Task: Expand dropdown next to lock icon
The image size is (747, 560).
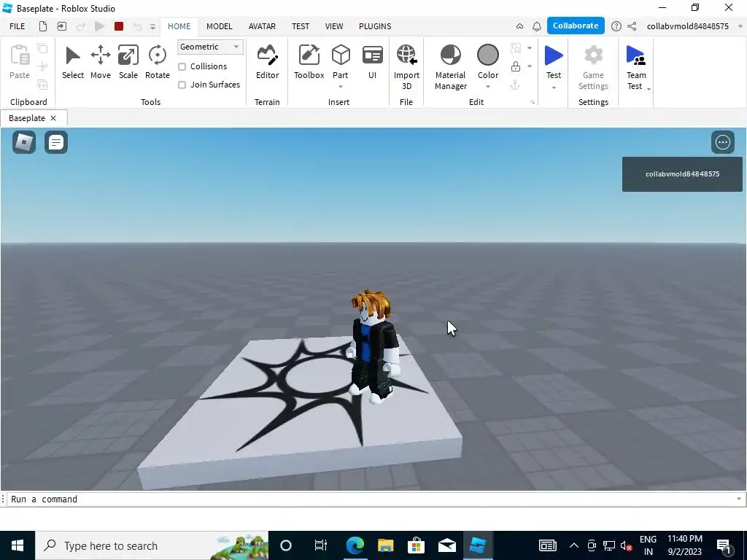Action: (530, 66)
